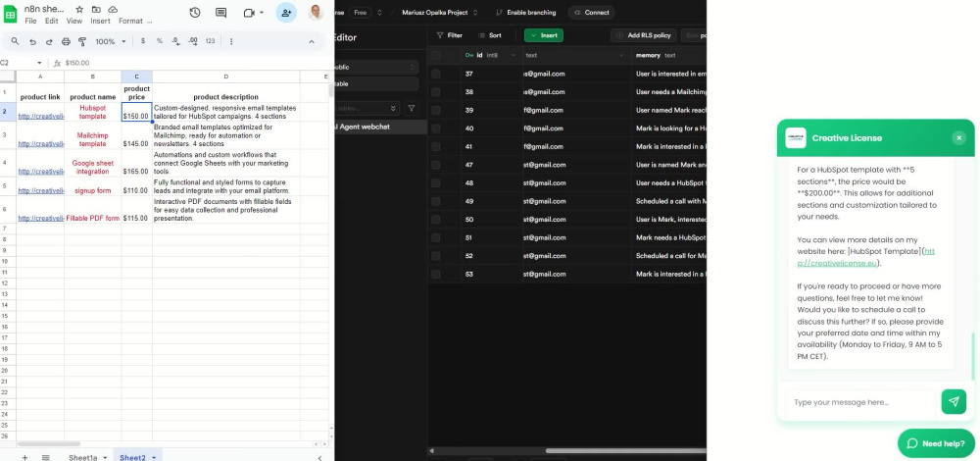The width and height of the screenshot is (980, 461).
Task: Open Edit menu
Action: 51,21
